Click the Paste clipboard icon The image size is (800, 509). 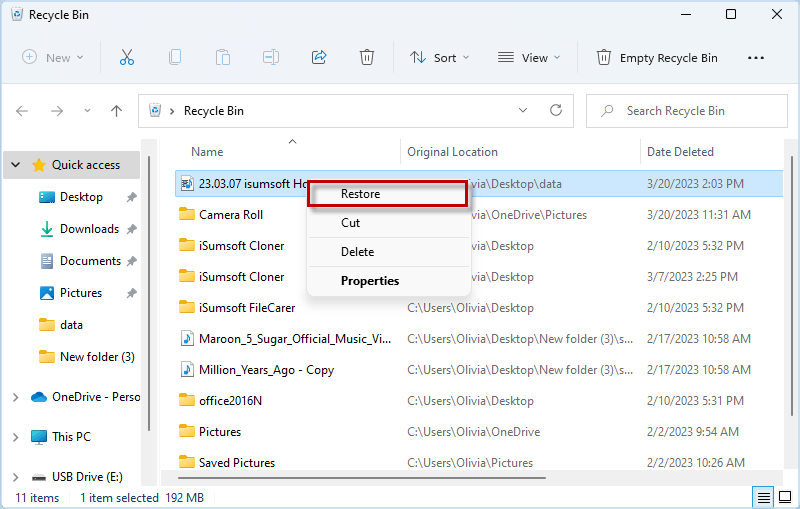(x=223, y=57)
